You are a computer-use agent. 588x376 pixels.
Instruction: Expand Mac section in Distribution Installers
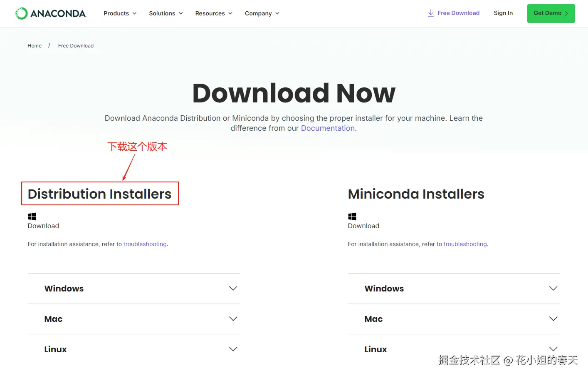[134, 319]
